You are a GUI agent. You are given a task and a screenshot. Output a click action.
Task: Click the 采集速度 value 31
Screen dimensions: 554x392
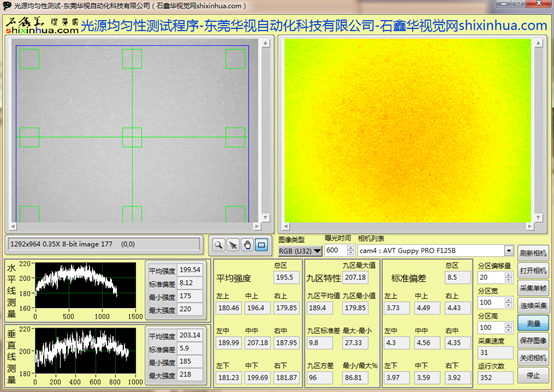click(x=495, y=352)
